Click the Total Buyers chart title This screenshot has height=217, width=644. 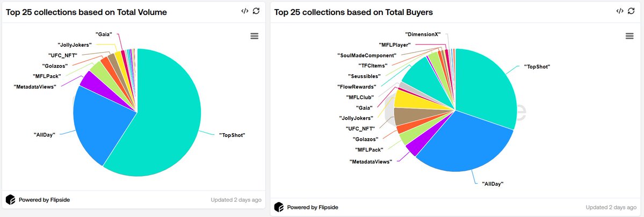pos(353,12)
